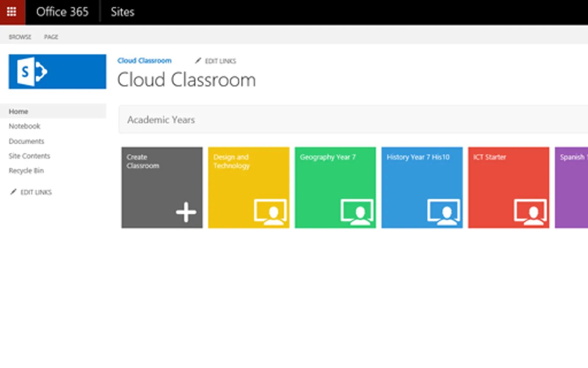Go to Sites in the top bar
This screenshot has width=588, height=368.
click(123, 12)
